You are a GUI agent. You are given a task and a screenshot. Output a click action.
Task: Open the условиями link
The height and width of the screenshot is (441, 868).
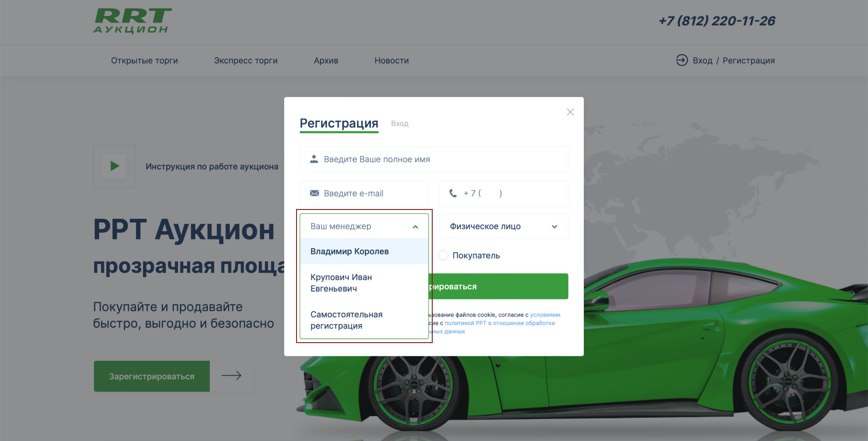pos(545,315)
